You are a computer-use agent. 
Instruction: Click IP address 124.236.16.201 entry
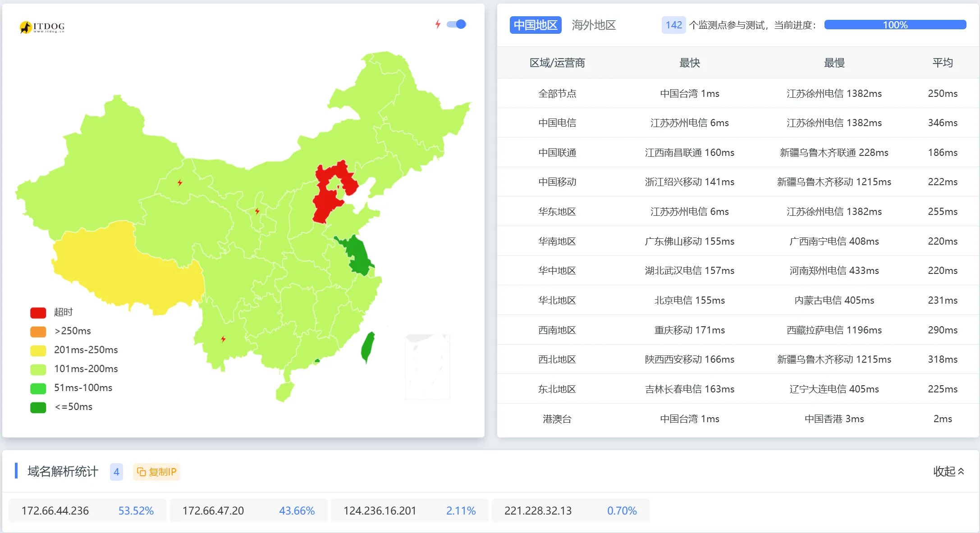click(x=379, y=510)
